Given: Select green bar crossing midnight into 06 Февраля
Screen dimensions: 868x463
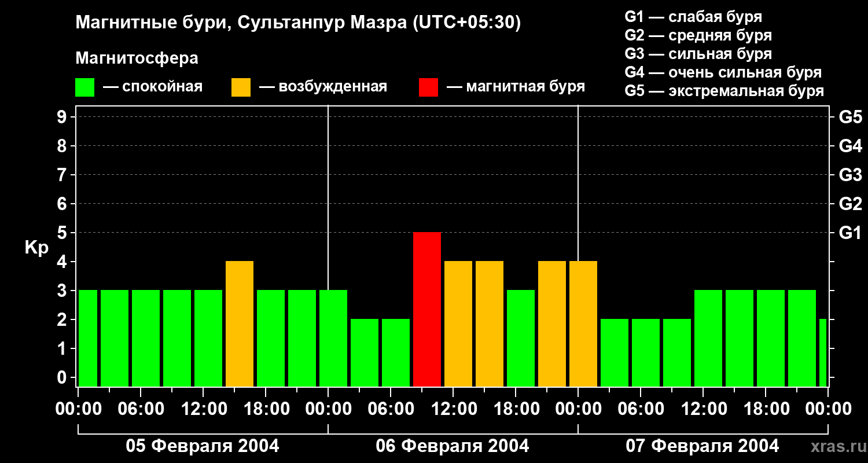Looking at the screenshot, I should [x=333, y=339].
